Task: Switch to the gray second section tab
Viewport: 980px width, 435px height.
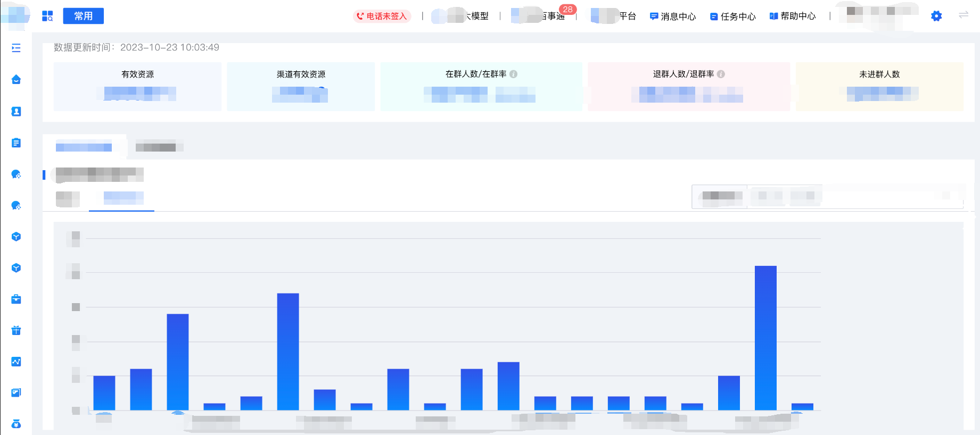Action: point(159,147)
